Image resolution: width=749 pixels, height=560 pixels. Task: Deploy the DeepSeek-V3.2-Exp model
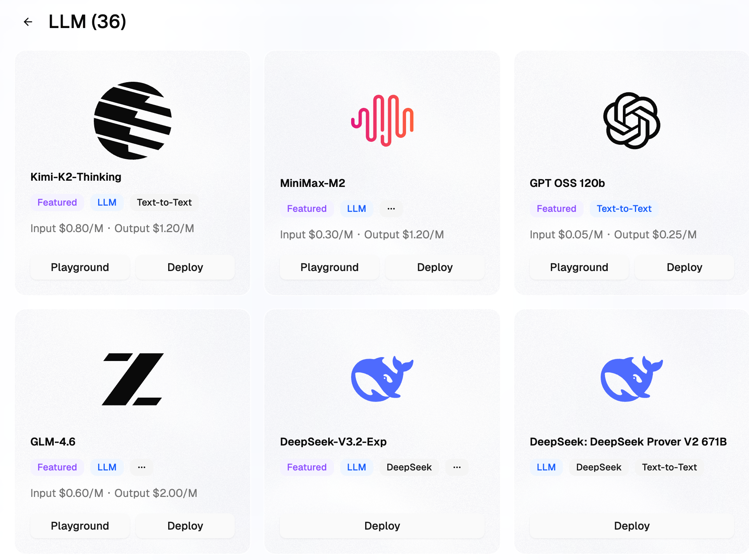coord(382,526)
